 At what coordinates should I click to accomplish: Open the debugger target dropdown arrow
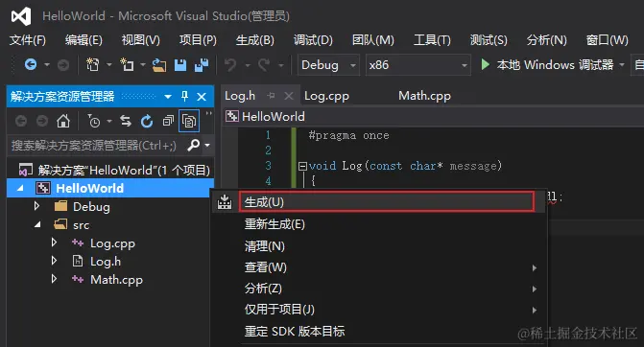[621, 65]
